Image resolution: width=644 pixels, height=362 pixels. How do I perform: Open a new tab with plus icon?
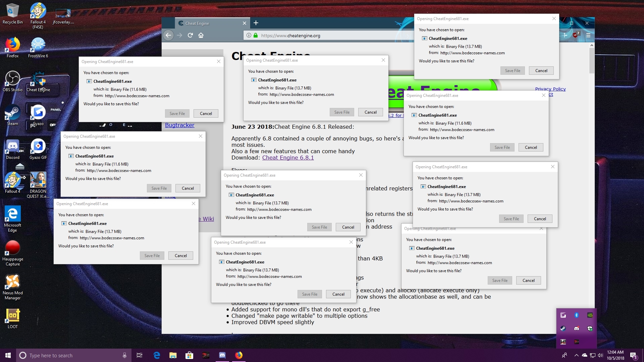click(256, 23)
